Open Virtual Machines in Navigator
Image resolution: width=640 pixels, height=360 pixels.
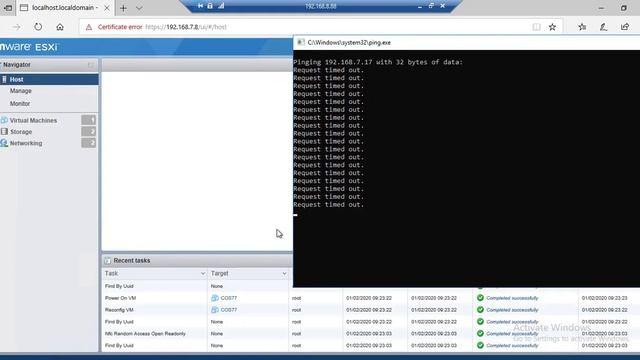click(33, 120)
